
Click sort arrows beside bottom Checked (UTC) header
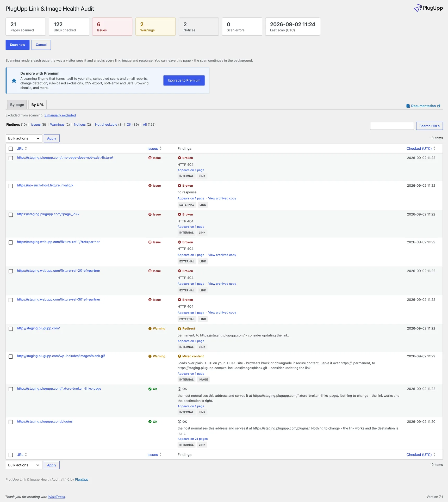[x=434, y=455]
